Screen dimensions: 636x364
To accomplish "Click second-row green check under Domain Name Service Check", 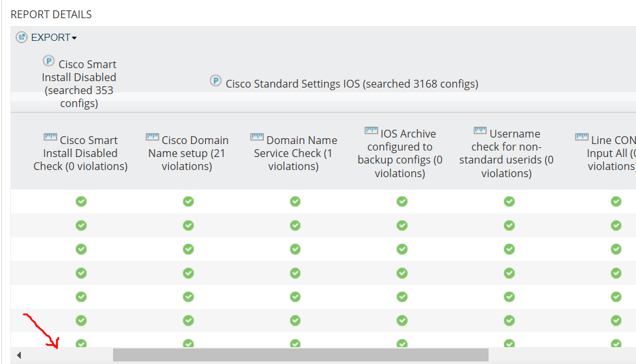I will pyautogui.click(x=296, y=225).
